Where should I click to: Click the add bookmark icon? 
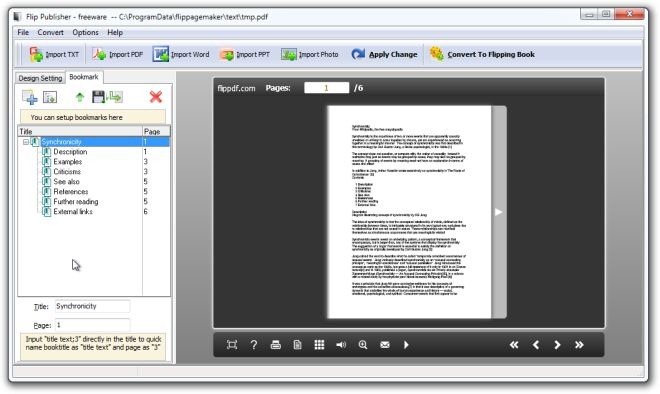click(x=30, y=97)
